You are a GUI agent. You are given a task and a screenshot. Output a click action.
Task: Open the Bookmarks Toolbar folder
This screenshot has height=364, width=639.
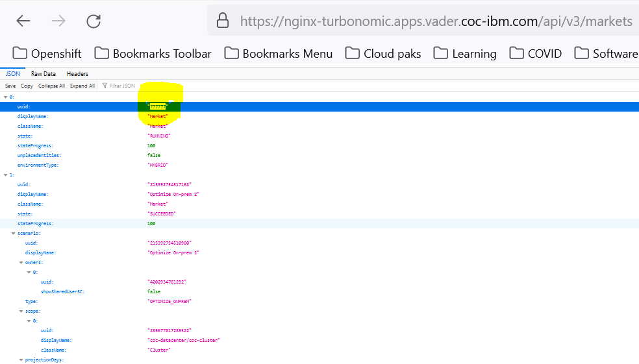click(153, 53)
